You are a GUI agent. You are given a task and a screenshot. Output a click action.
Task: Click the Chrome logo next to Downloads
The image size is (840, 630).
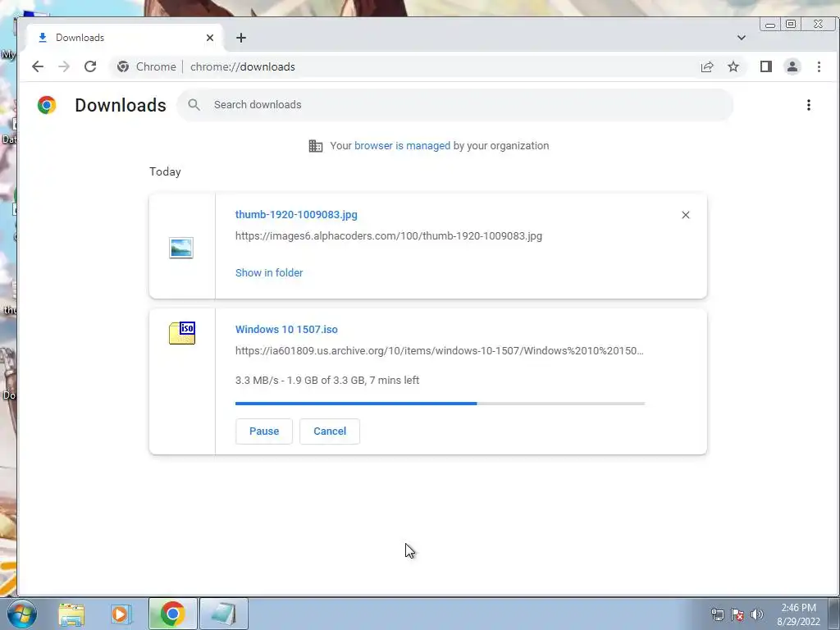pos(47,105)
